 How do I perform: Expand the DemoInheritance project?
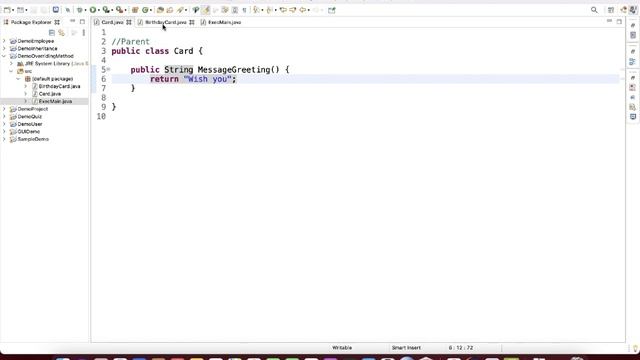(x=4, y=49)
